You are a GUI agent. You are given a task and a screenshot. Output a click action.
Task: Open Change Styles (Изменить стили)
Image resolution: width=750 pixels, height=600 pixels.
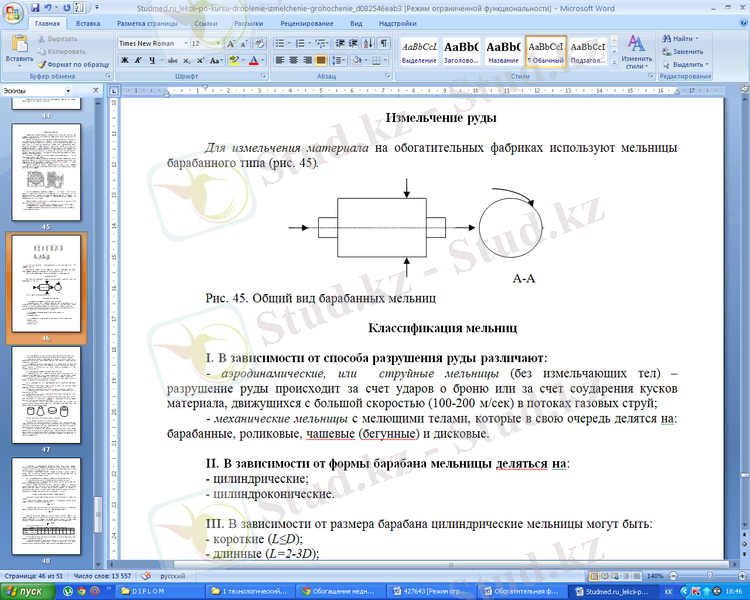click(x=636, y=52)
